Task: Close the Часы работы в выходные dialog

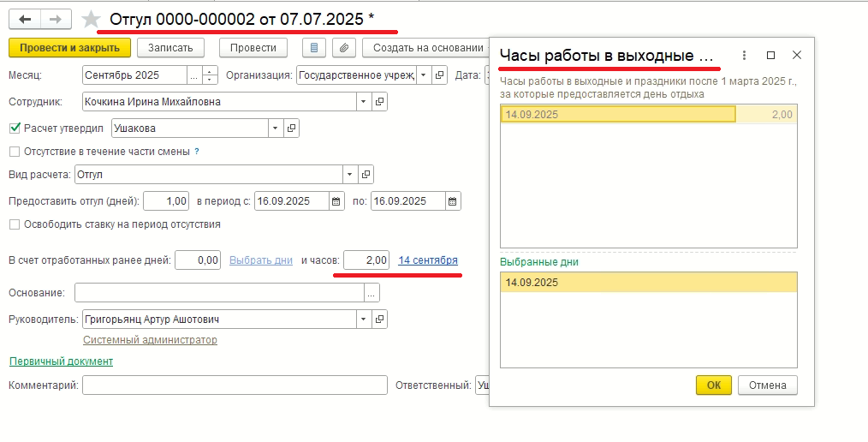Action: point(797,56)
